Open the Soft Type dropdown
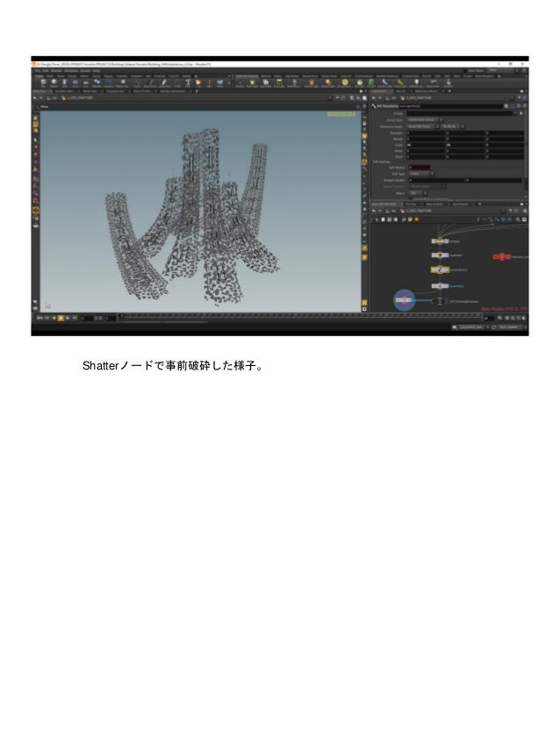Viewport: 560px width, 747px height. 421,174
